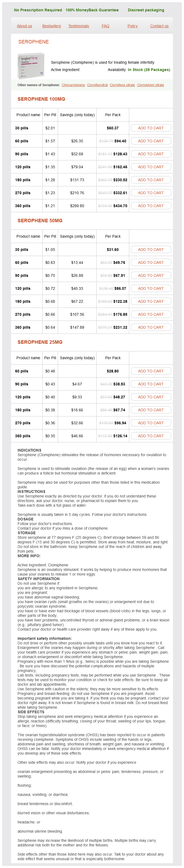The height and width of the screenshot is (868, 184).
Task: Add 360 pills of Serophene 25mg to cart
Action: pyautogui.click(x=151, y=436)
